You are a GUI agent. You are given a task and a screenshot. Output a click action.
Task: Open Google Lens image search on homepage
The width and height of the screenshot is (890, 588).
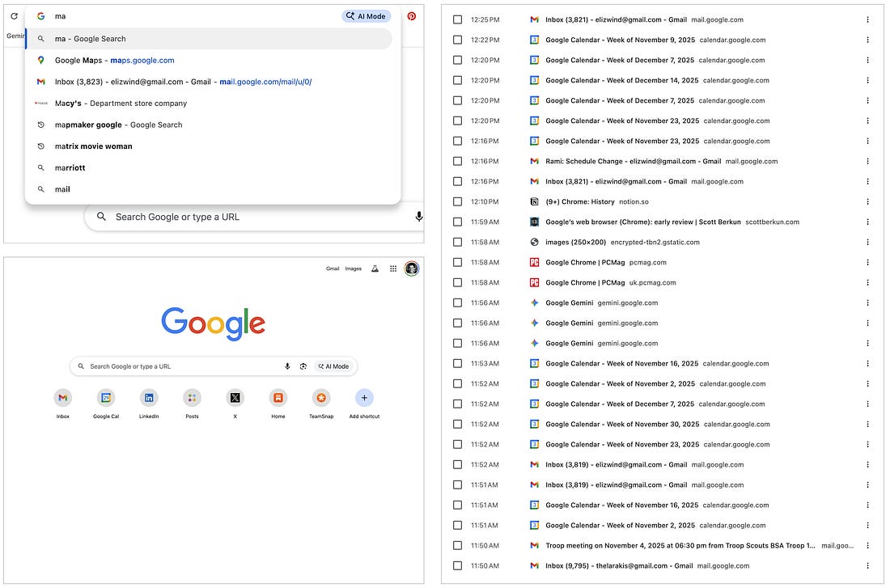click(x=303, y=366)
